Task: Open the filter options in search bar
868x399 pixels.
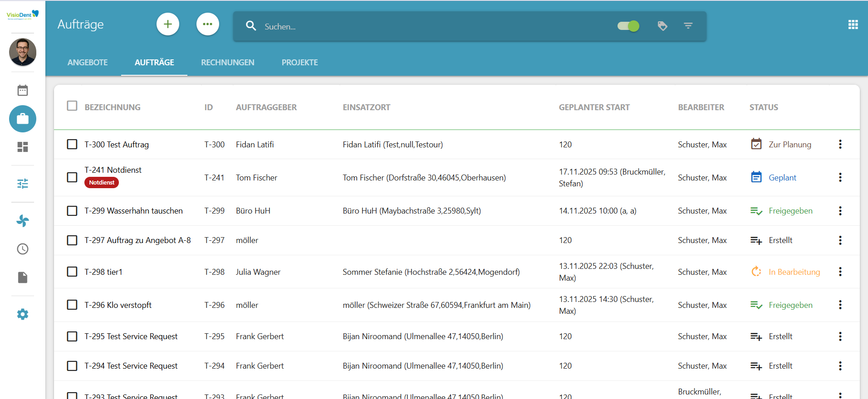Action: [688, 26]
